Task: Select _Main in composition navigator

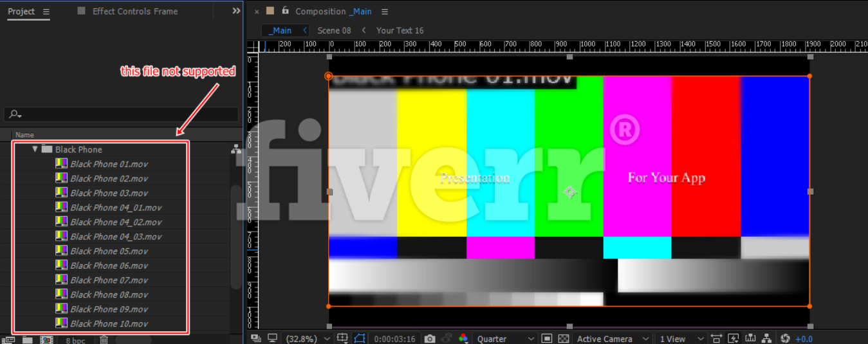Action: tap(280, 30)
